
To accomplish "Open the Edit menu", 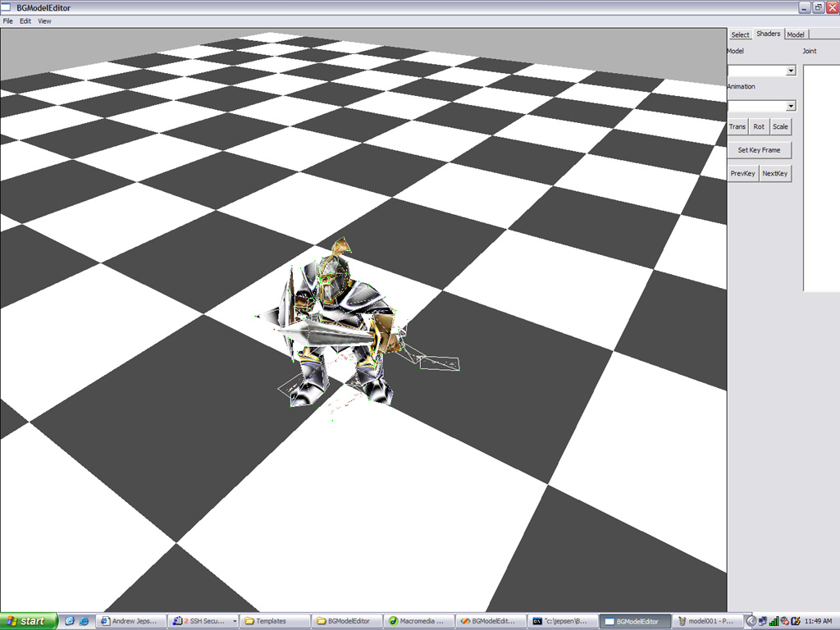I will pos(25,21).
